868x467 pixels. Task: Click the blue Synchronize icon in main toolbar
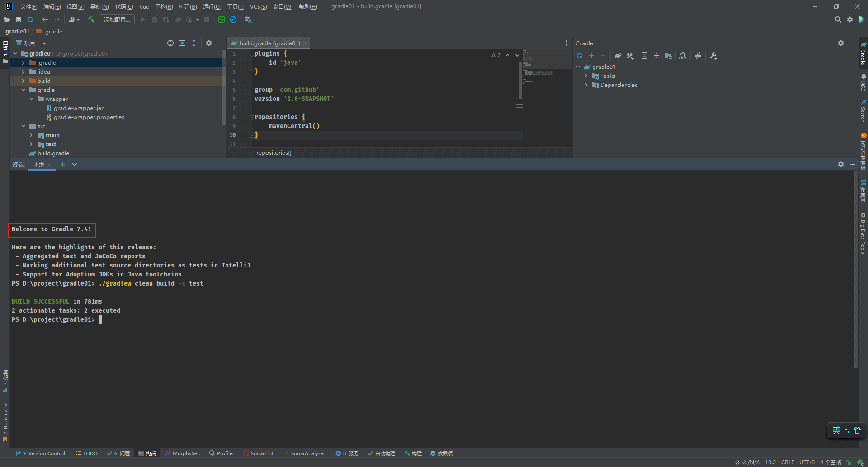[x=30, y=19]
